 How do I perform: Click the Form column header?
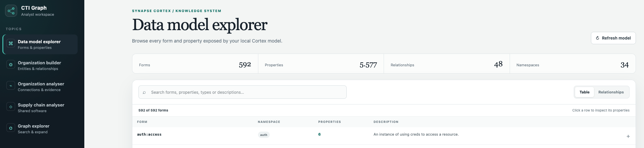coord(142,122)
